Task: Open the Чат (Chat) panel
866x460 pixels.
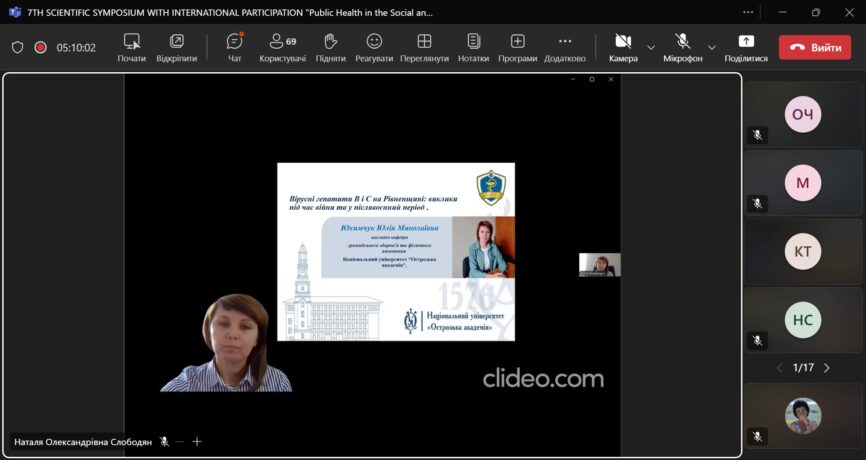Action: 234,47
